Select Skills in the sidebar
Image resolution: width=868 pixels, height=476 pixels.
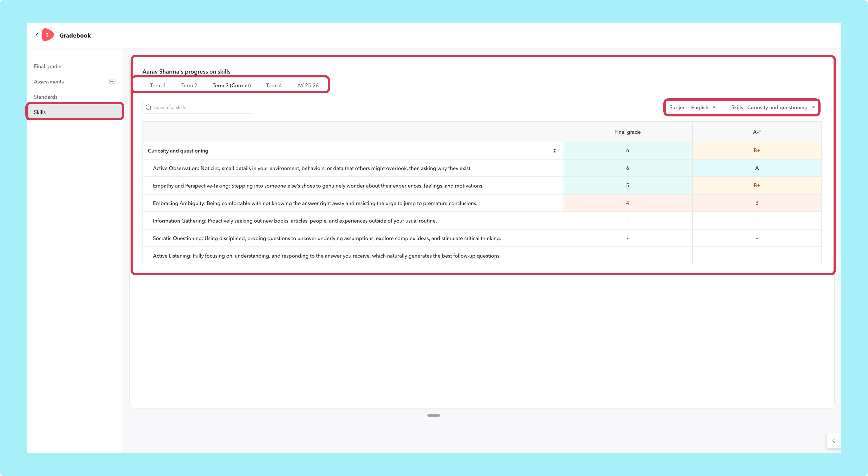tap(75, 112)
